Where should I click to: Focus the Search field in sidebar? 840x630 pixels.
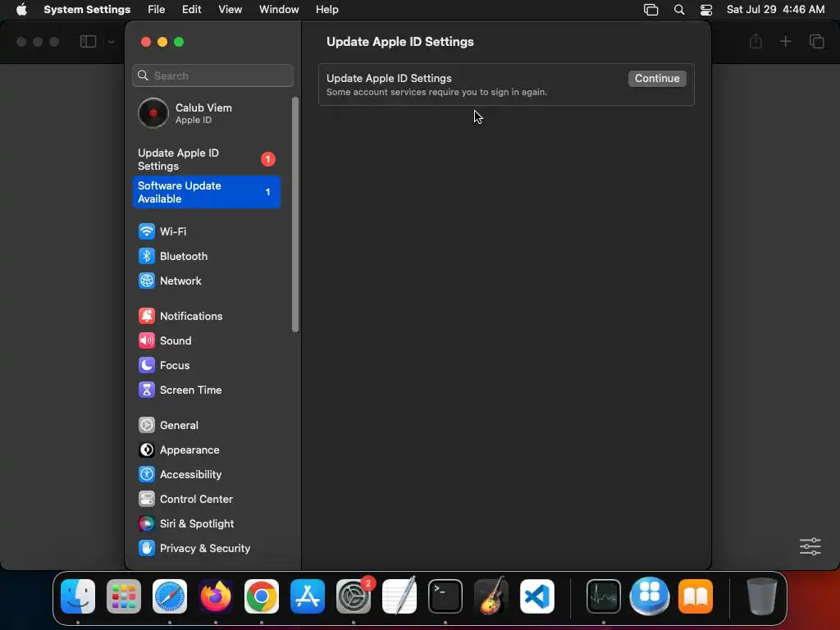[212, 75]
